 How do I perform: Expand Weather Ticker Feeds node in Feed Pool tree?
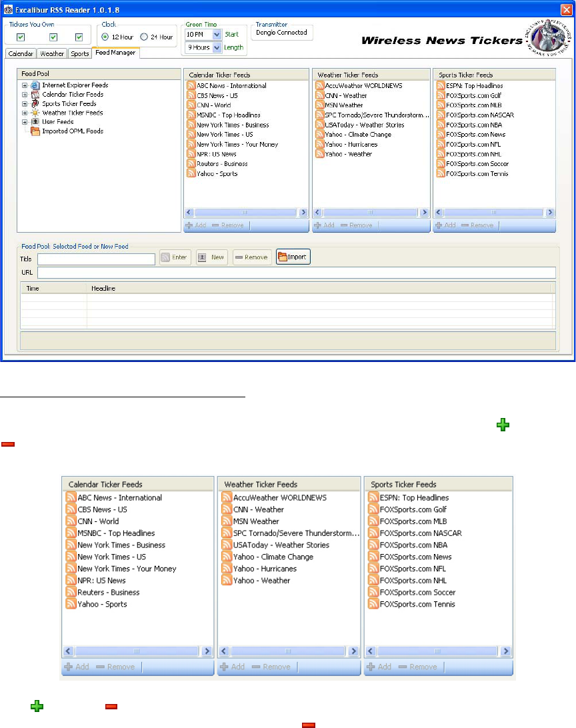pyautogui.click(x=25, y=113)
